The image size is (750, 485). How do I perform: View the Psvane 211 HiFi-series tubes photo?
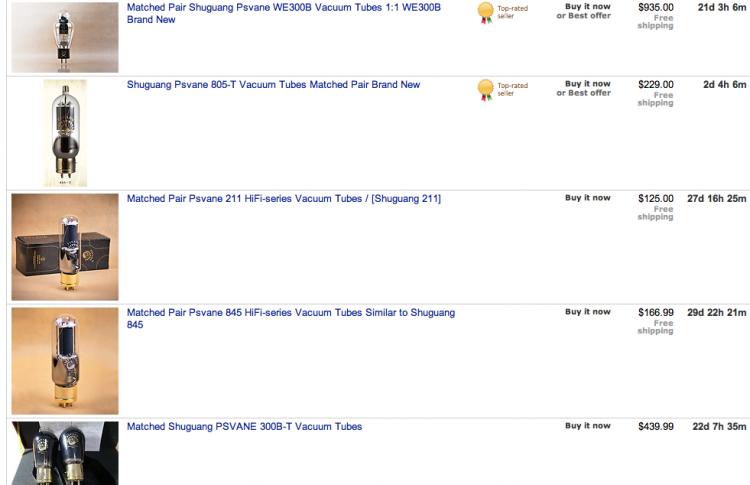[64, 246]
